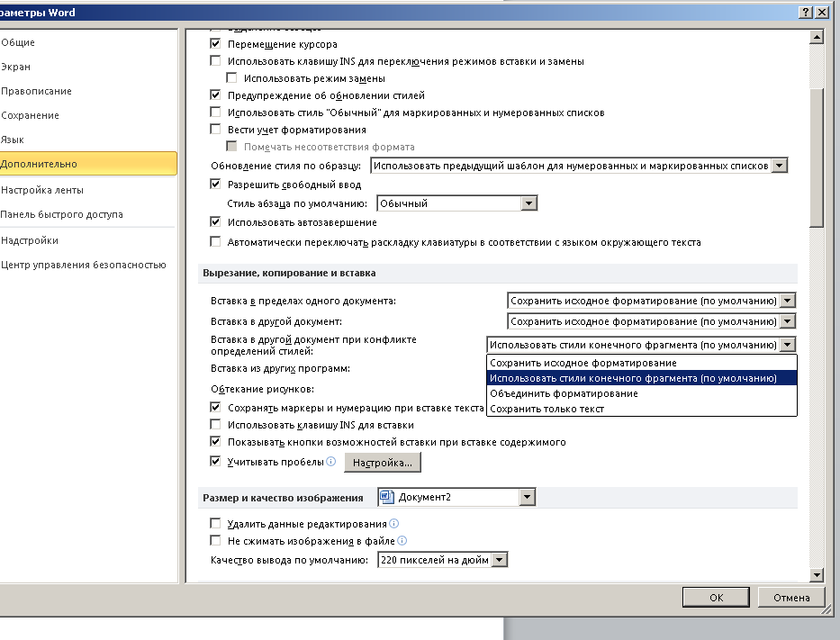840x640 pixels.
Task: Enable Не сжимать изображения в файле
Action: [215, 540]
